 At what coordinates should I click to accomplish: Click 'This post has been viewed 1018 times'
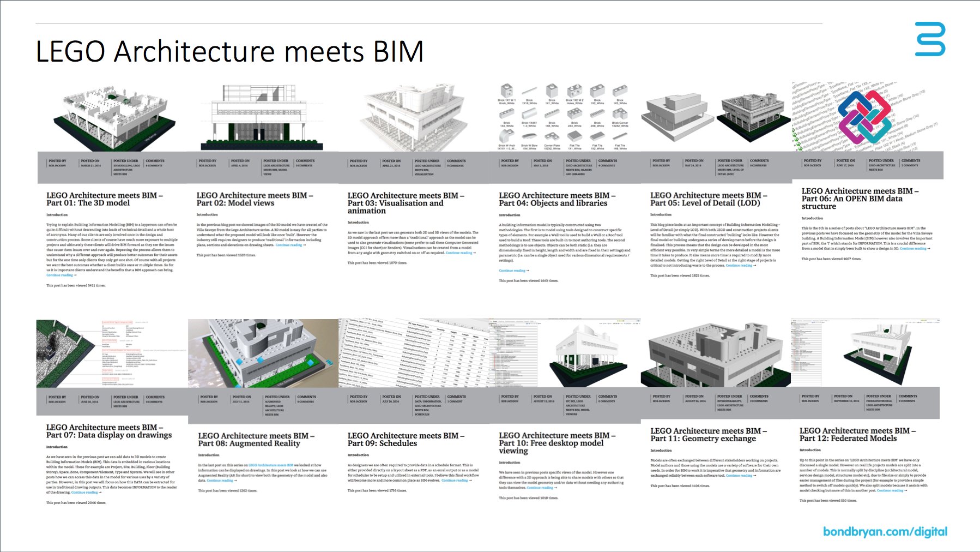(x=529, y=498)
